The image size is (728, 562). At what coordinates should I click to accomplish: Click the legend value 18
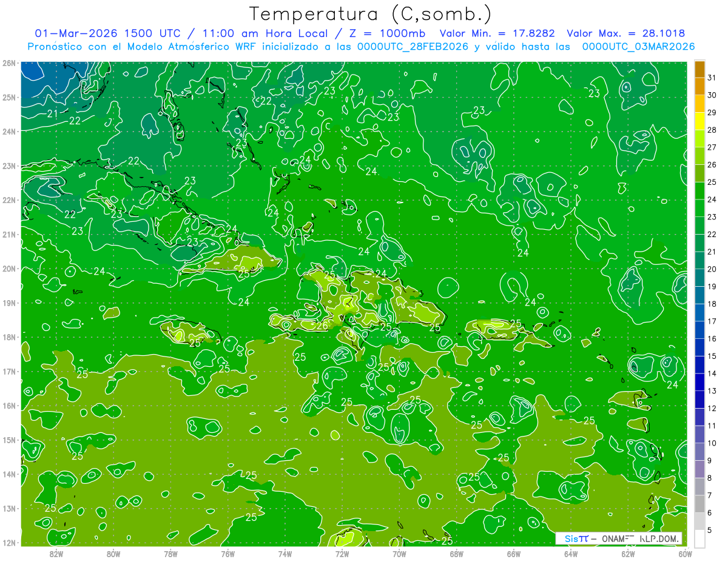(x=712, y=304)
